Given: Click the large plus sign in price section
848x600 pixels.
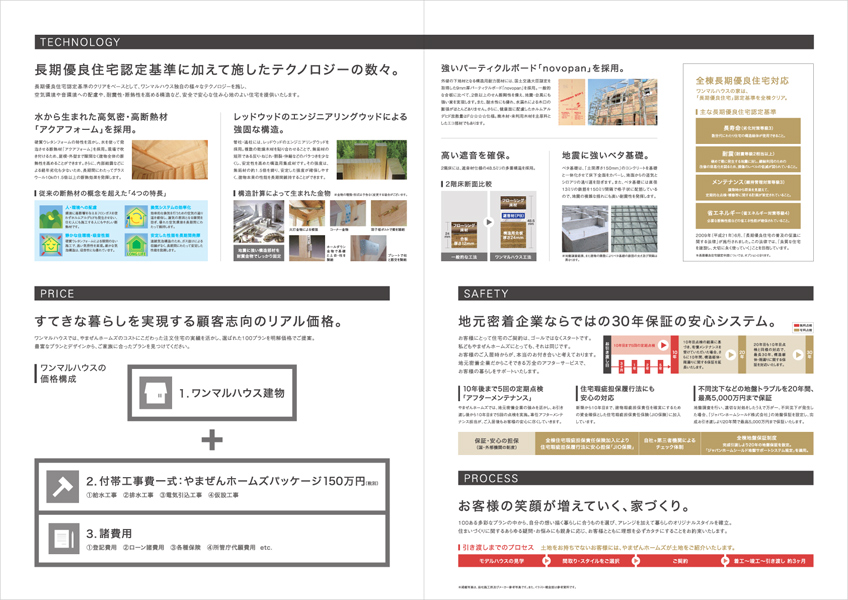Looking at the screenshot, I should click(212, 440).
